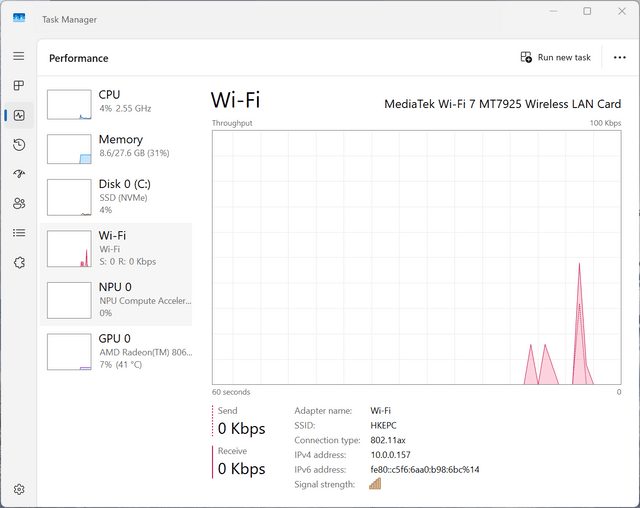Viewport: 640px width, 508px height.
Task: Open the three-dot more options menu
Action: click(x=620, y=58)
